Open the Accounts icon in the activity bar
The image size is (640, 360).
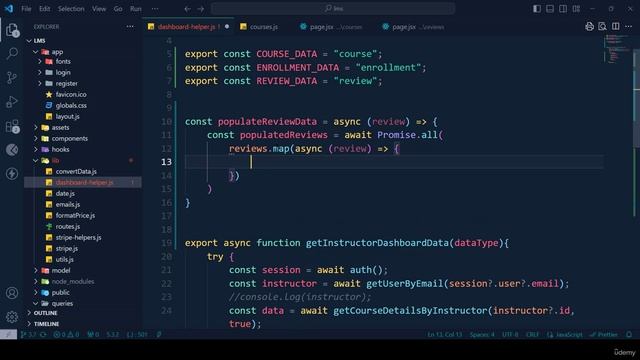click(12, 293)
